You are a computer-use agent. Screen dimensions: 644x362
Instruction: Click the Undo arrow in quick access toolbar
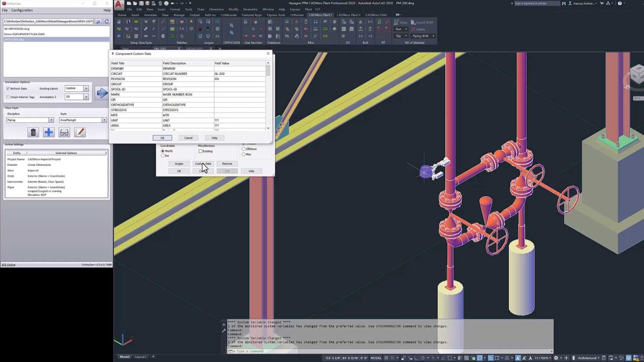173,3
